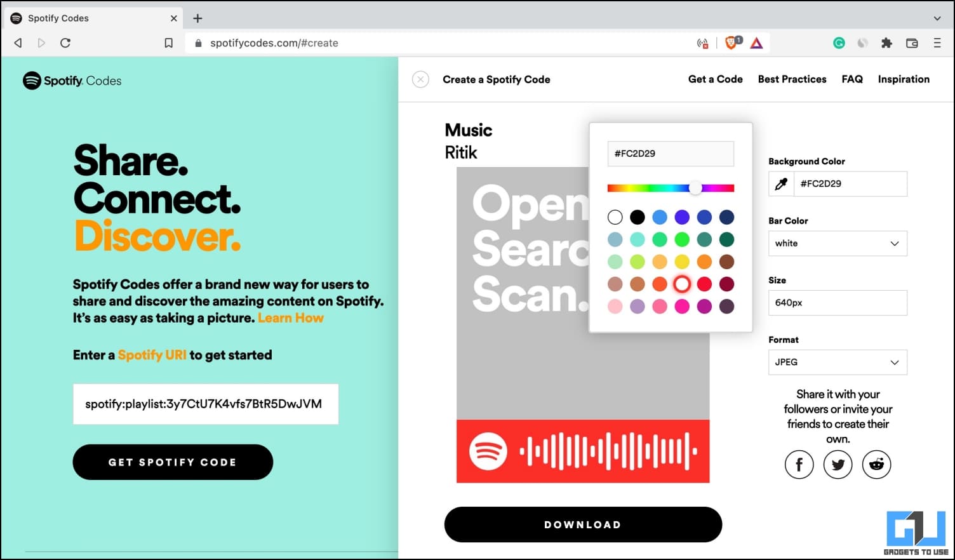
Task: Click the green Grammarly extension icon
Action: point(839,43)
